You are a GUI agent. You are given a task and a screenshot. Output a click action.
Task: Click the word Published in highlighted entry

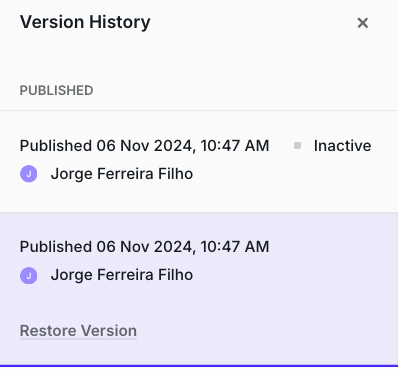click(x=56, y=247)
